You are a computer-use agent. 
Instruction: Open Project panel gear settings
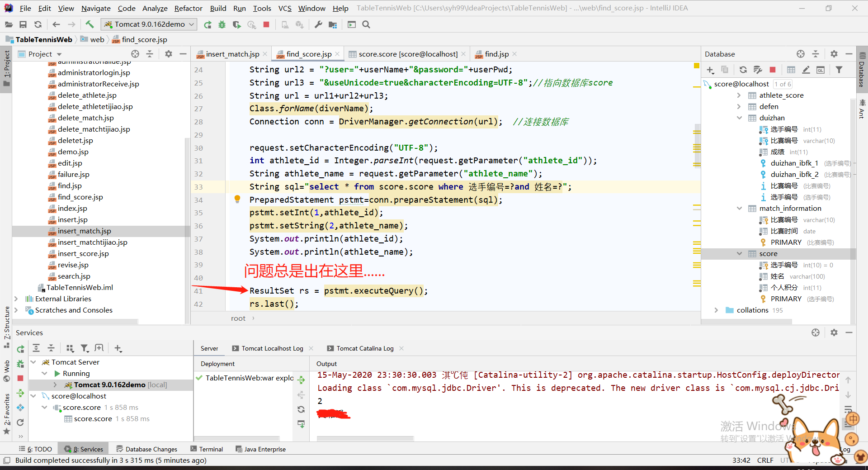169,54
